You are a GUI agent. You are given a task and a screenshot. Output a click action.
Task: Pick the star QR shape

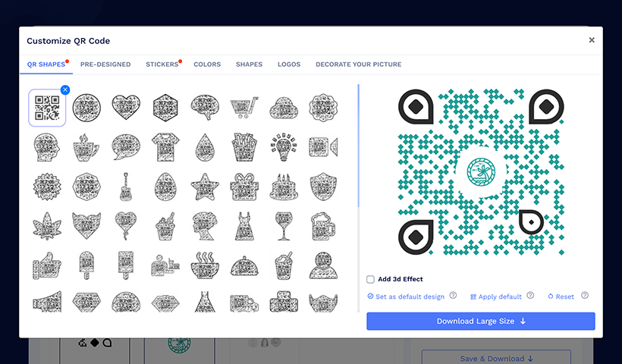click(205, 187)
